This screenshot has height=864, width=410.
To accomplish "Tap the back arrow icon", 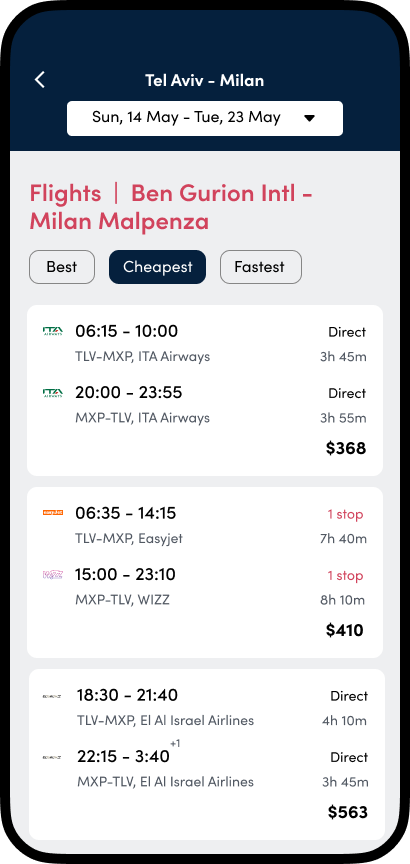I will point(40,80).
